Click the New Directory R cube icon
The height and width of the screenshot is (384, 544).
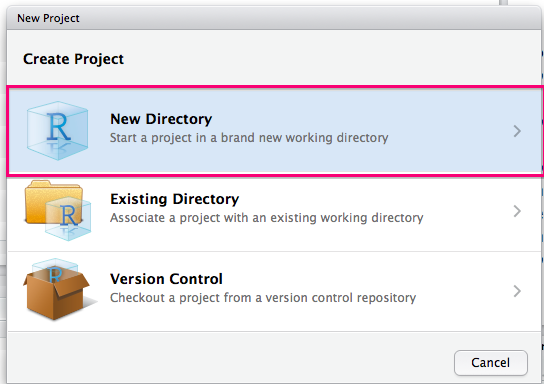click(58, 130)
